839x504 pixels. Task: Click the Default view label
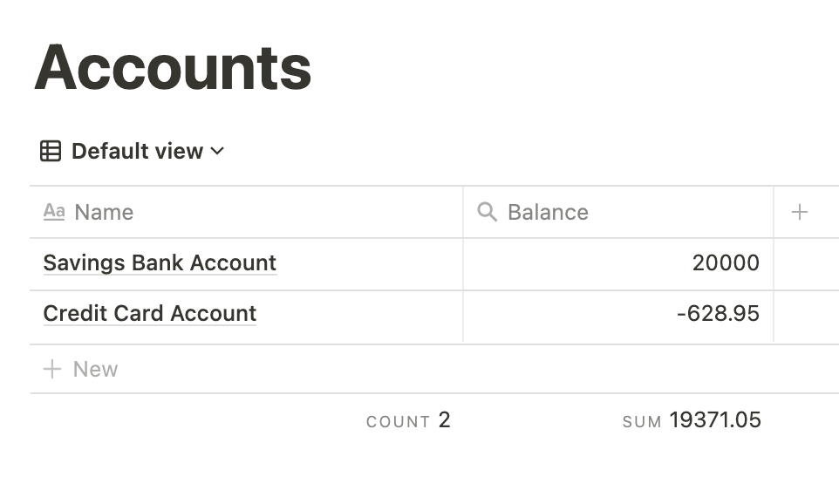point(137,151)
